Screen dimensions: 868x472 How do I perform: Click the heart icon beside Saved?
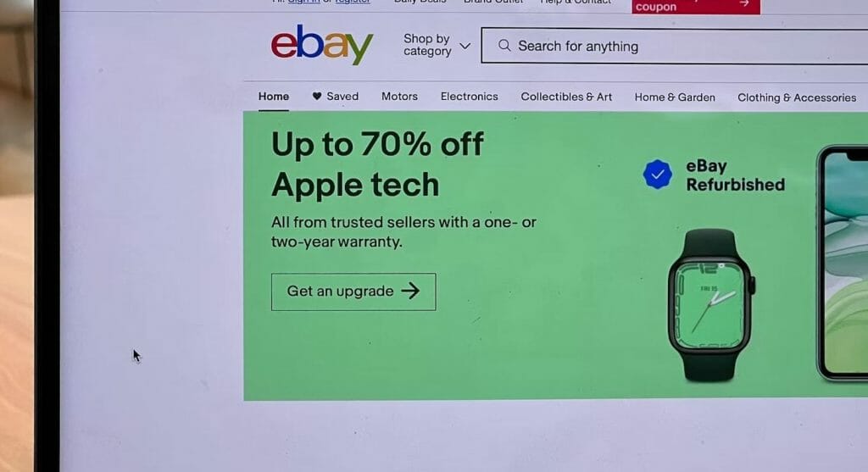[x=317, y=97]
